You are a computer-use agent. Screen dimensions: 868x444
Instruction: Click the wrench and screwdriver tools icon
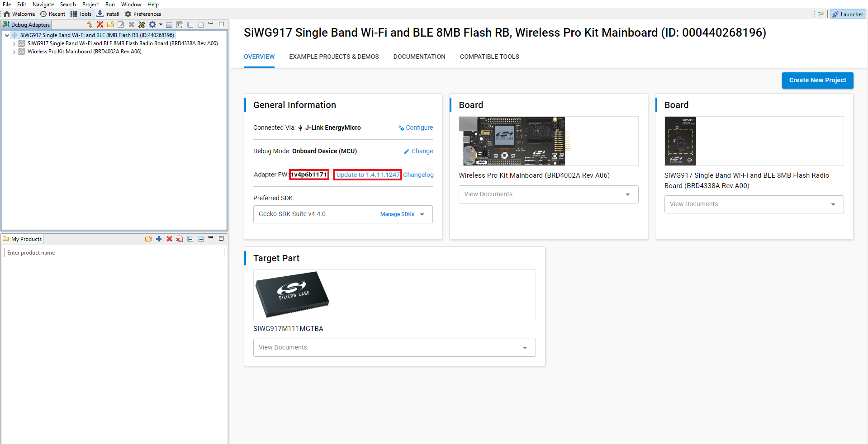(x=142, y=24)
